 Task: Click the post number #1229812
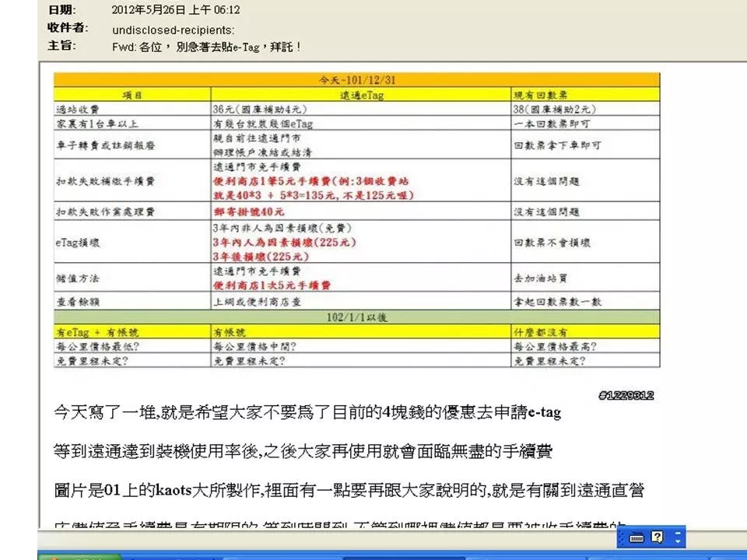coord(626,395)
